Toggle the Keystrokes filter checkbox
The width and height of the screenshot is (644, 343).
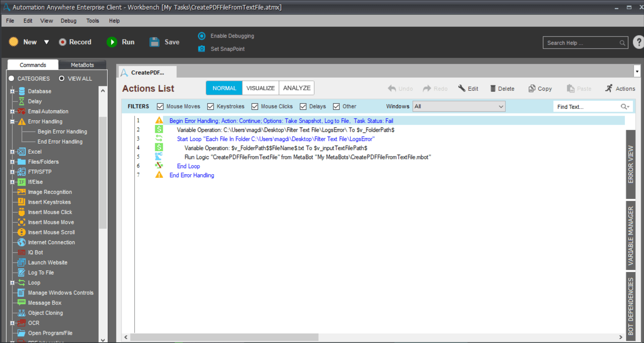[210, 106]
